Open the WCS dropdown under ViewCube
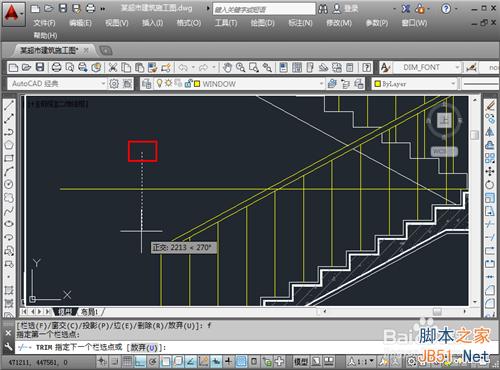500x370 pixels. [444, 152]
